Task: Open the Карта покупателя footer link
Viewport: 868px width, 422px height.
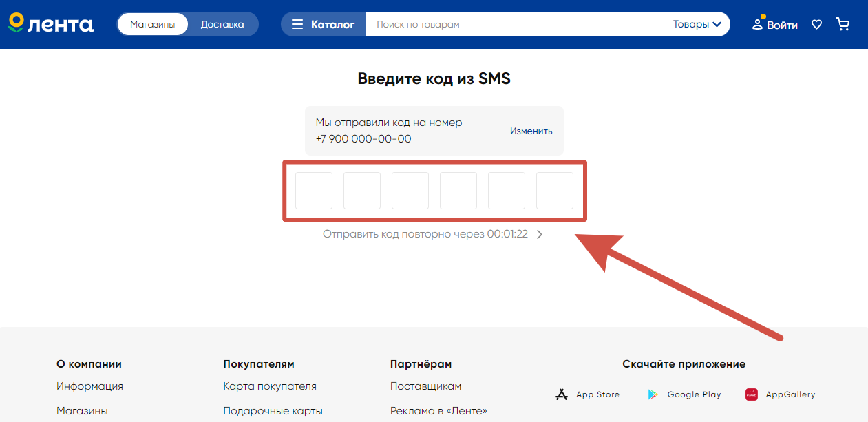Action: coord(270,386)
